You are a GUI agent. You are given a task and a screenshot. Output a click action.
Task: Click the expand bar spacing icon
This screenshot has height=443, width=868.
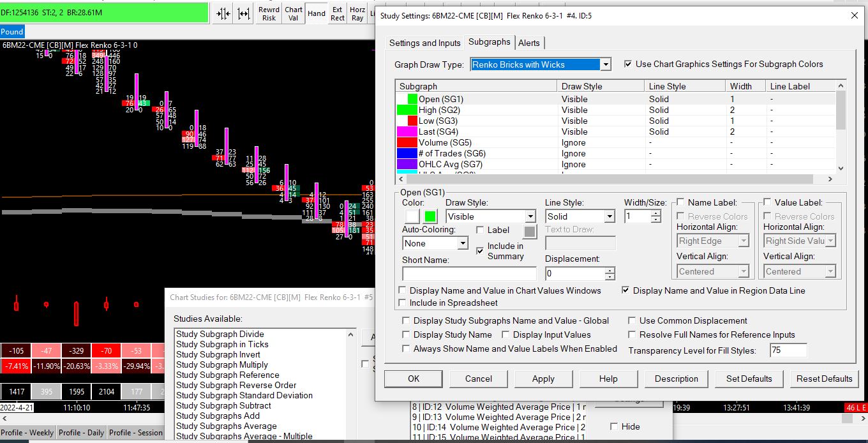(244, 13)
